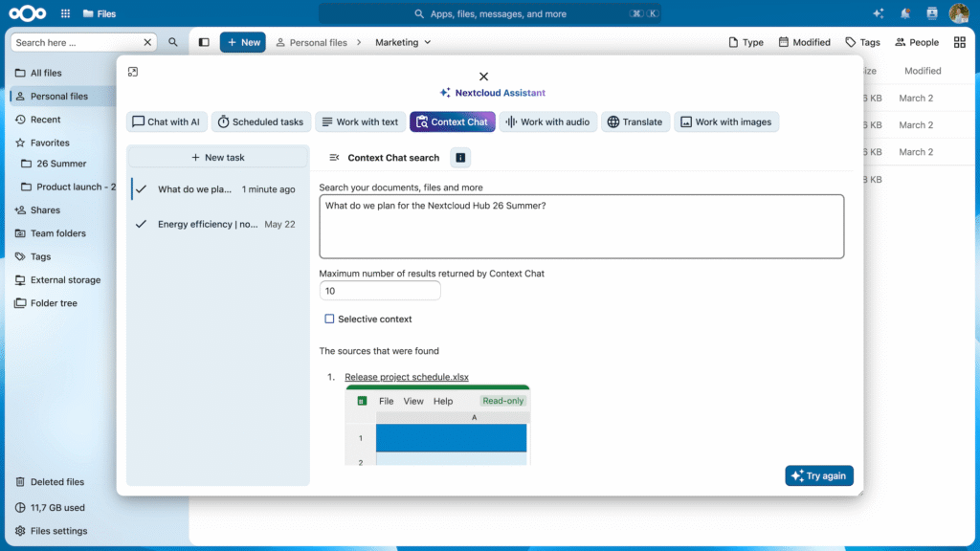Go to Personal files breadcrumb
This screenshot has height=551, width=980.
[311, 42]
